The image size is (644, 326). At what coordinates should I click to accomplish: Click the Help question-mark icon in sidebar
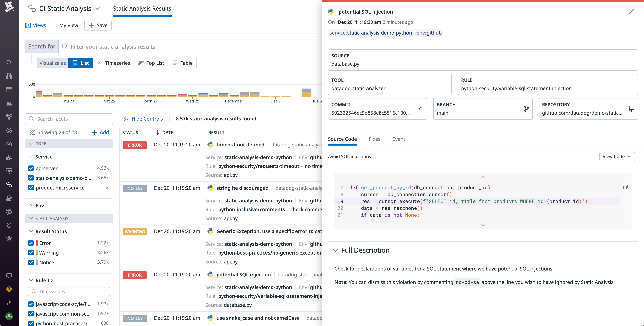[x=9, y=289]
